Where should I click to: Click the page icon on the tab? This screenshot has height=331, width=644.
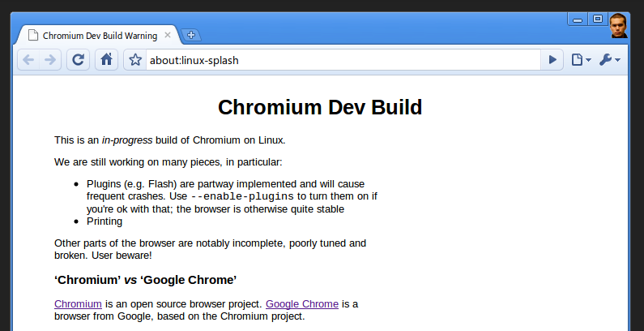point(33,36)
